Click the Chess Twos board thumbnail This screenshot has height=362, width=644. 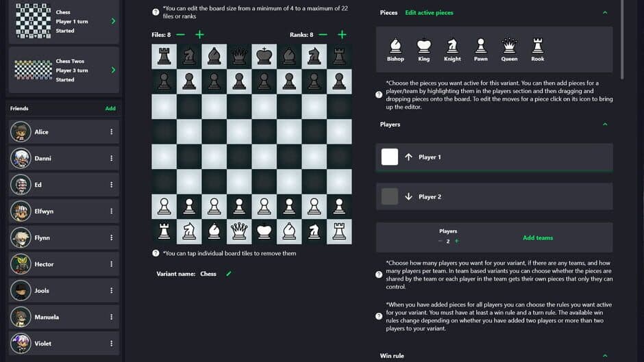[34, 70]
